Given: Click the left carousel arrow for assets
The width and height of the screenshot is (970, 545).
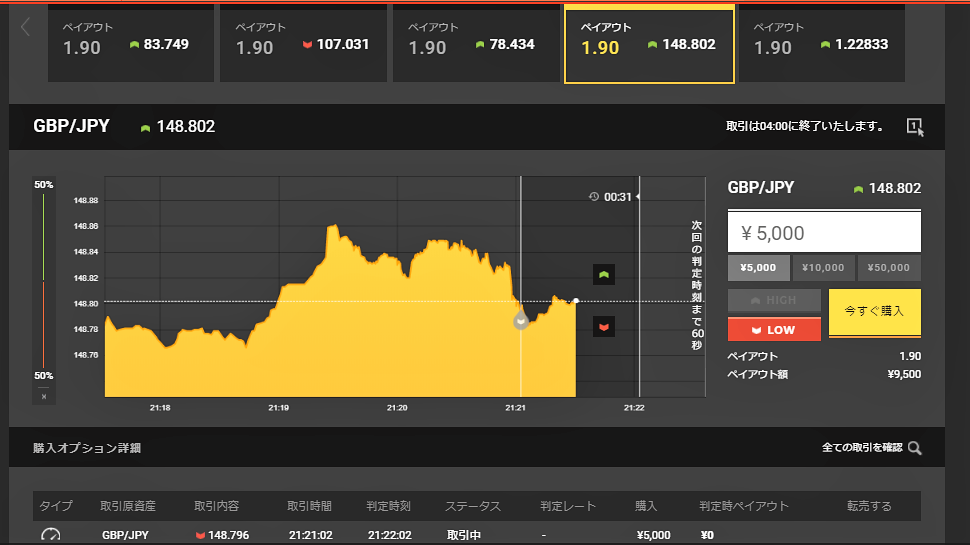Looking at the screenshot, I should 26,28.
